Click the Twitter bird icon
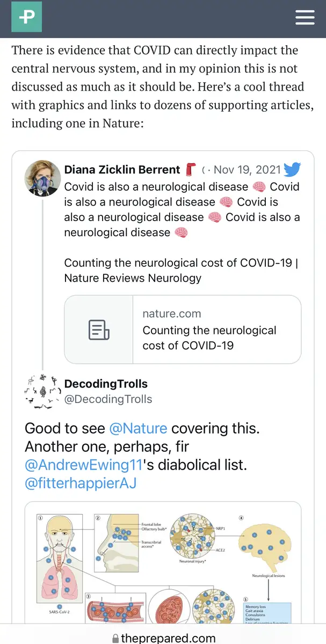 point(292,170)
